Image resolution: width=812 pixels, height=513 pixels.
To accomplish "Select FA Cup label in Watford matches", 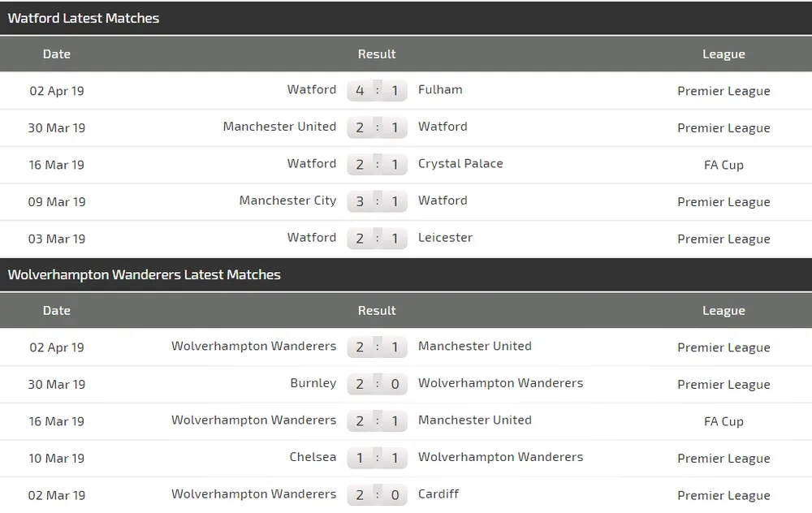I will 723,165.
